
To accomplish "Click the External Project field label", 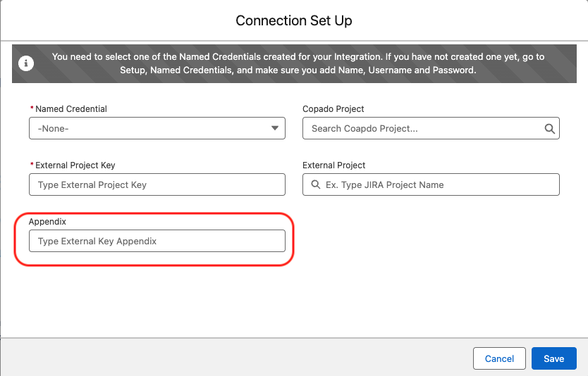I will [334, 165].
